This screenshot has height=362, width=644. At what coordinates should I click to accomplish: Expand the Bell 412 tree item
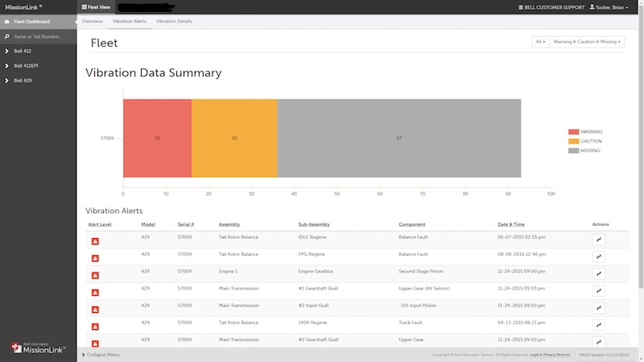click(x=7, y=51)
